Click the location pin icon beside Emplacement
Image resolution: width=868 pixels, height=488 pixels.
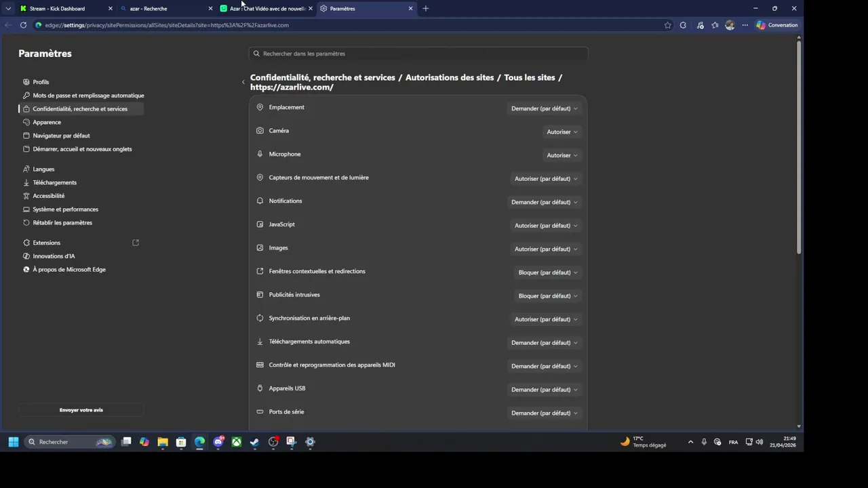(x=260, y=107)
